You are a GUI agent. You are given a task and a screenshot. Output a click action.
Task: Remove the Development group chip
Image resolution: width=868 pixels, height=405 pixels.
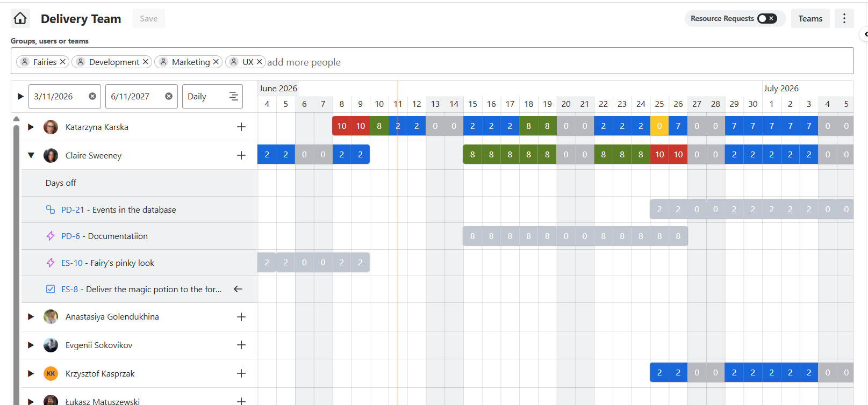coord(146,62)
